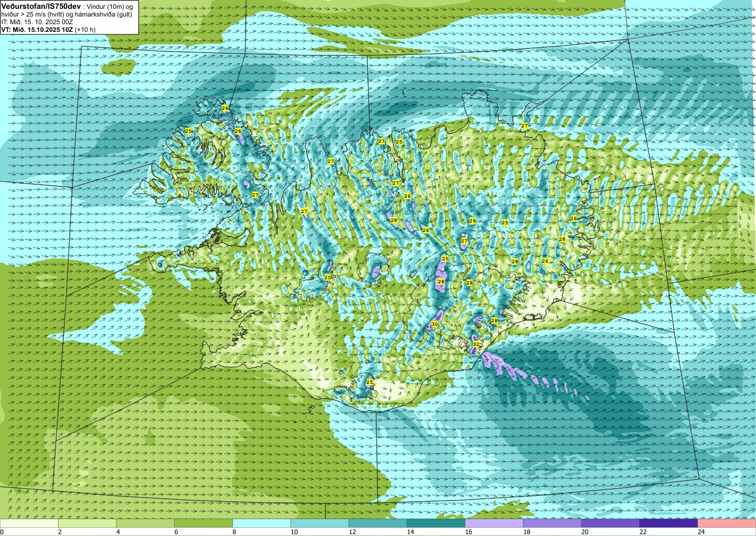
Task: Click the legend tick label 6
Action: tap(175, 532)
